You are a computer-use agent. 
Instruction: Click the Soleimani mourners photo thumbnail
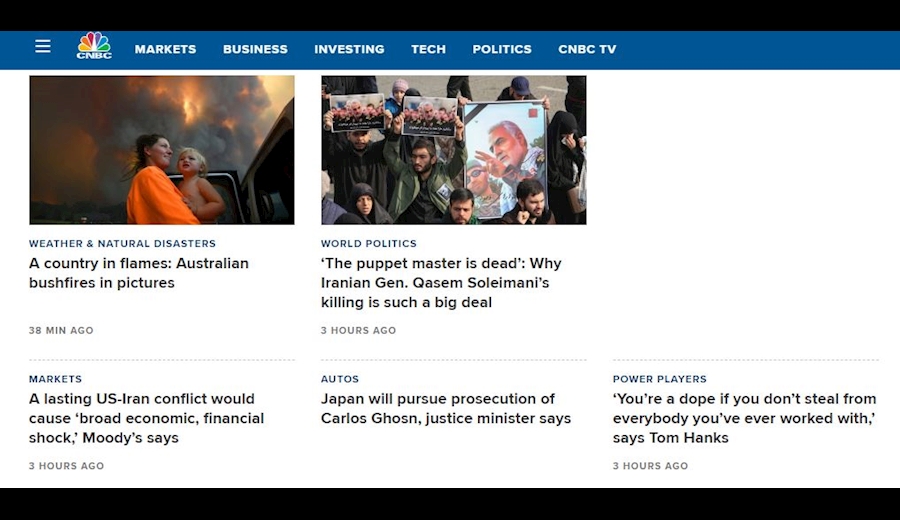453,150
